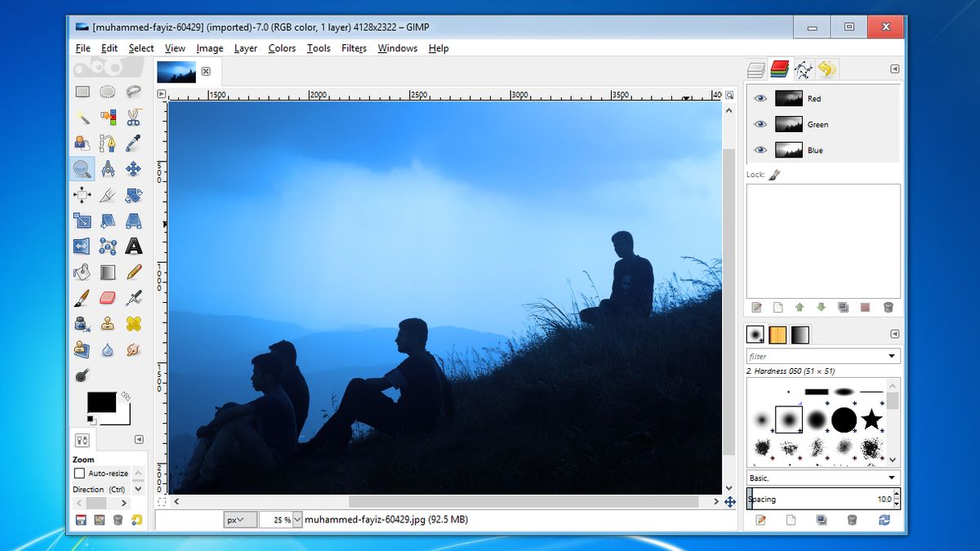Select the Text tool

click(134, 246)
